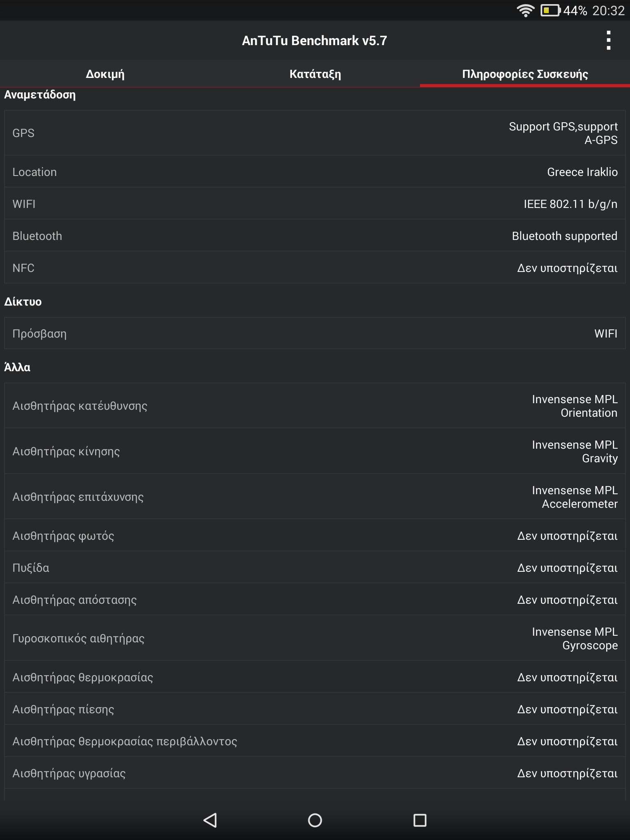Select the Πληροφορίες Συσκευής tab
Viewport: 630px width, 840px height.
pyautogui.click(x=525, y=74)
